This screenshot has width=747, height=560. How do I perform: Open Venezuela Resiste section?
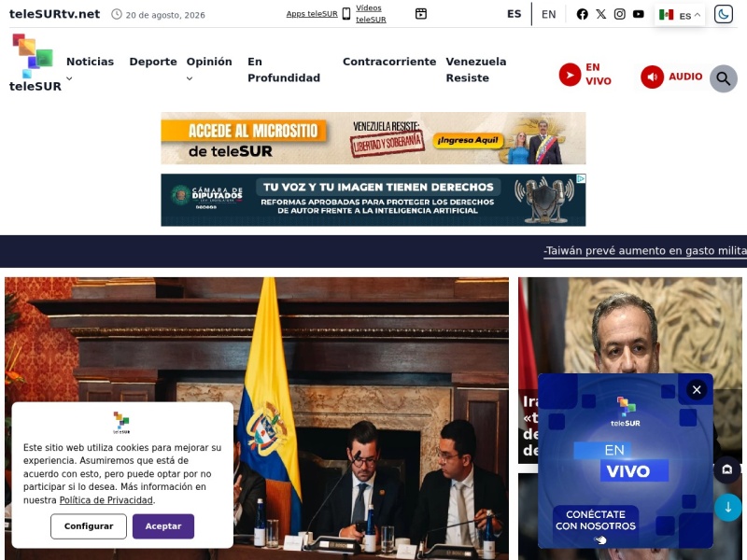[x=476, y=69]
